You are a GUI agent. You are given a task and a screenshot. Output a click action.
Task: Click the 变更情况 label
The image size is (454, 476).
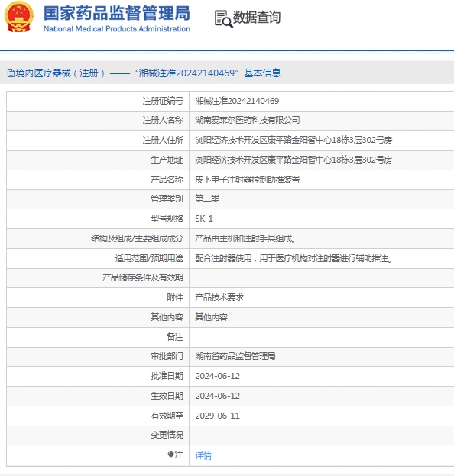[x=167, y=435]
